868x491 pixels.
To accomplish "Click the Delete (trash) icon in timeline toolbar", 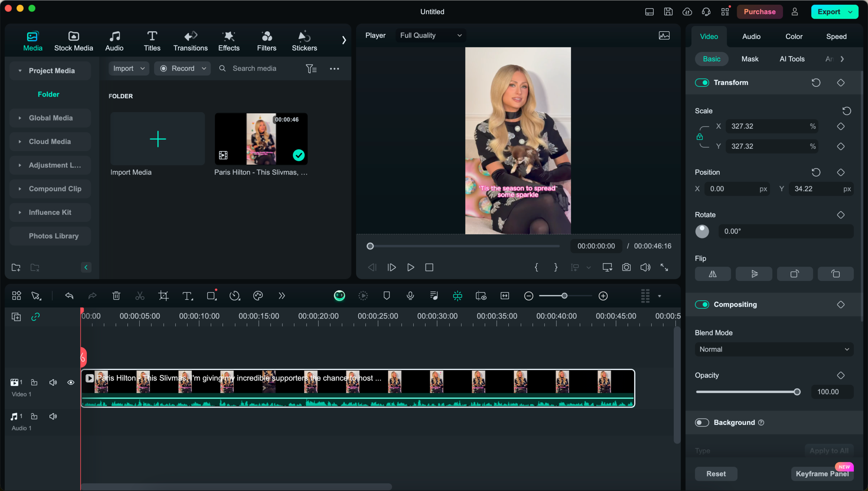I will 116,295.
